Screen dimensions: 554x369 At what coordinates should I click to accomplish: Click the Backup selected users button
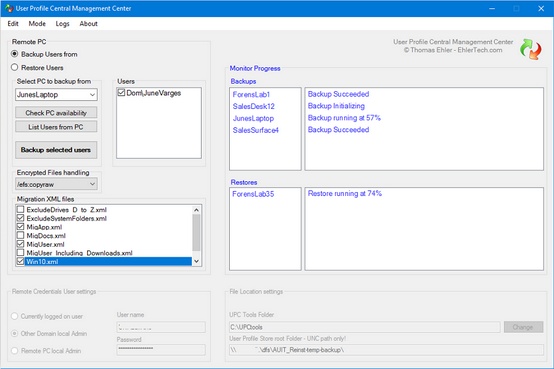(56, 150)
